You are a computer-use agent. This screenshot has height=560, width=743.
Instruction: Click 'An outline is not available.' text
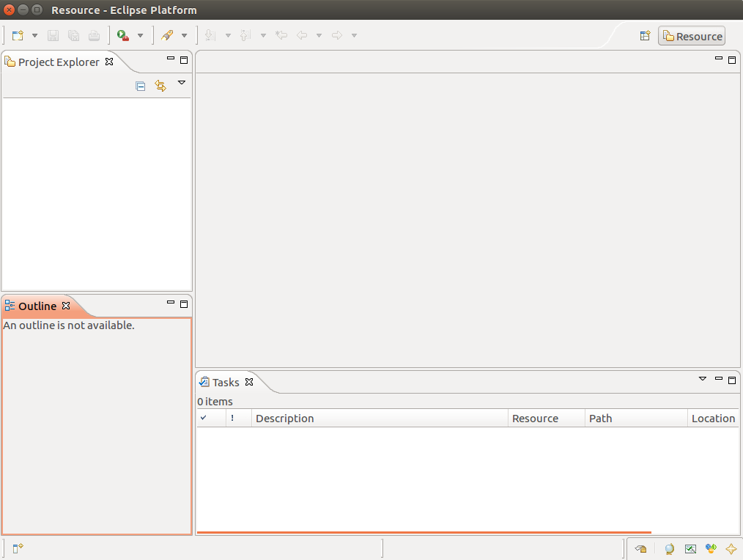(x=69, y=325)
